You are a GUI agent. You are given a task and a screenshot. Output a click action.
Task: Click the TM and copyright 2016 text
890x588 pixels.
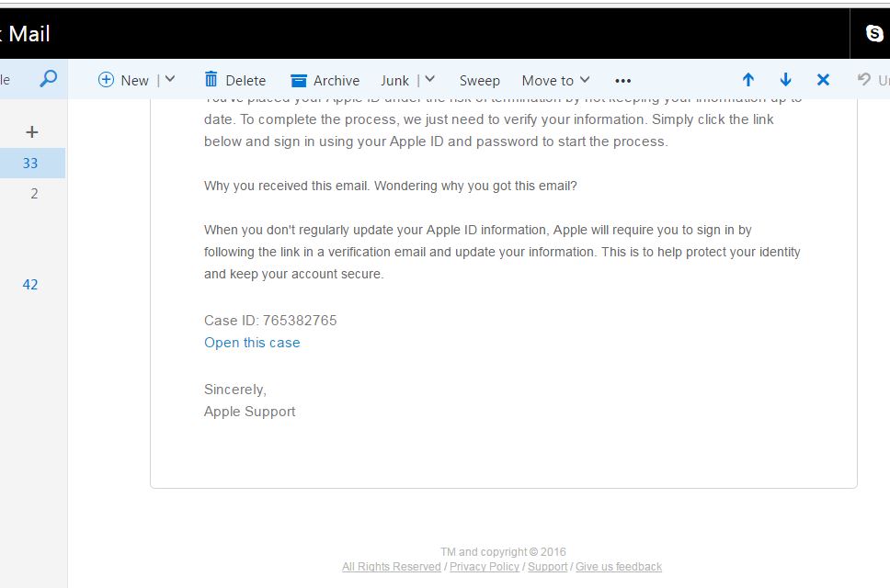[x=503, y=552]
